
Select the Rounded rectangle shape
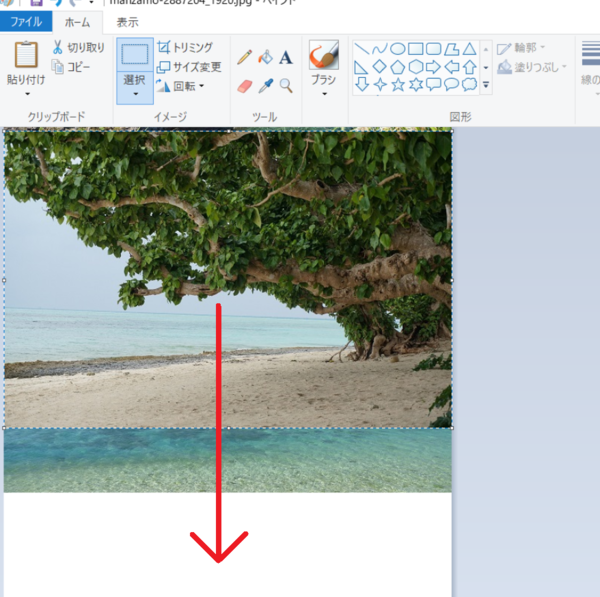[x=434, y=49]
